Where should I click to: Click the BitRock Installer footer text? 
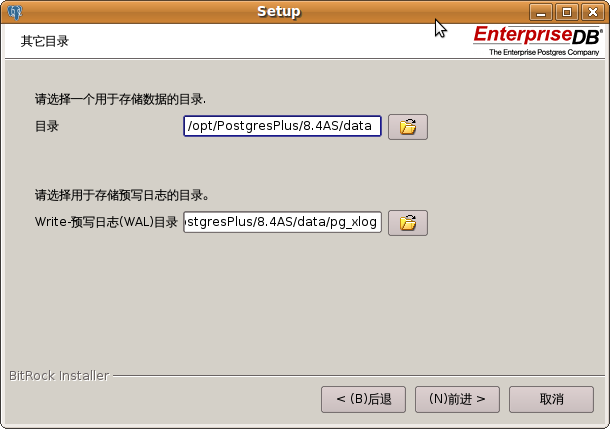(x=59, y=376)
